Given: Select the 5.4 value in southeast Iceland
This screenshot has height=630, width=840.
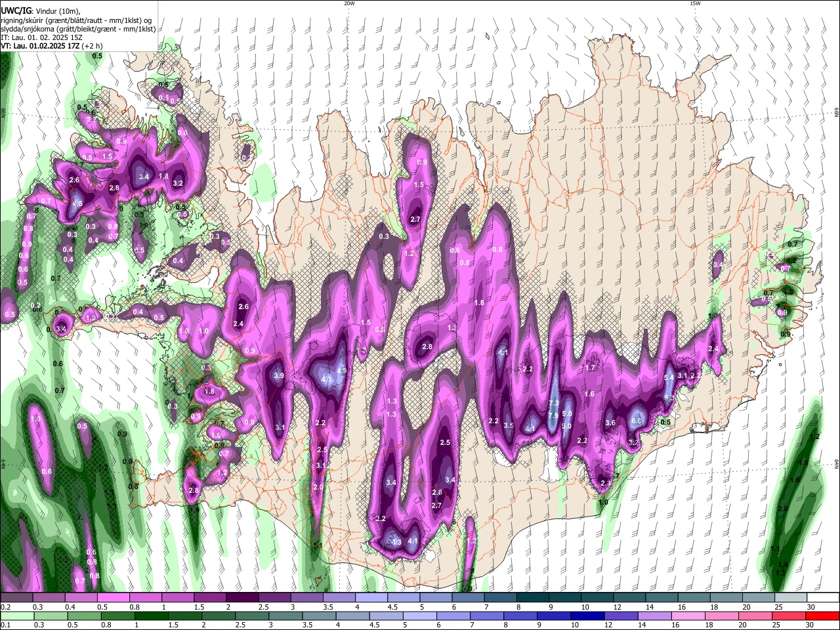Looking at the screenshot, I should click(x=669, y=377).
